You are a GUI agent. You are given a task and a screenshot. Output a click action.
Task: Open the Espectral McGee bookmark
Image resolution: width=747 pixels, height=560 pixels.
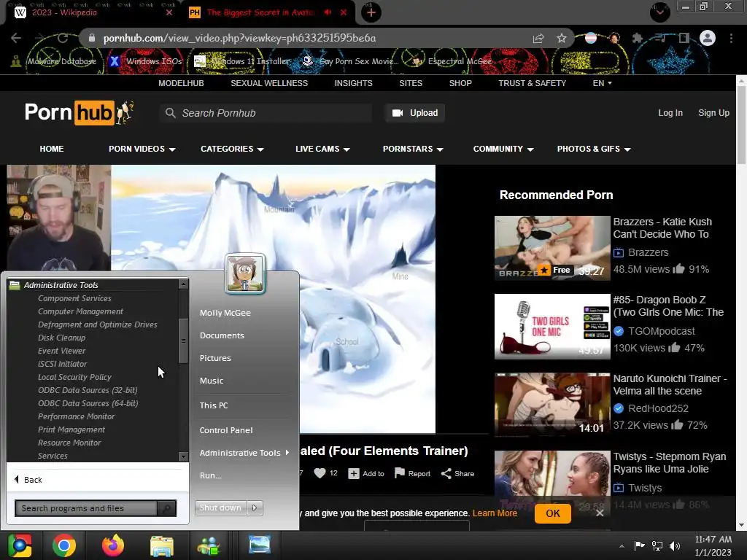(452, 61)
